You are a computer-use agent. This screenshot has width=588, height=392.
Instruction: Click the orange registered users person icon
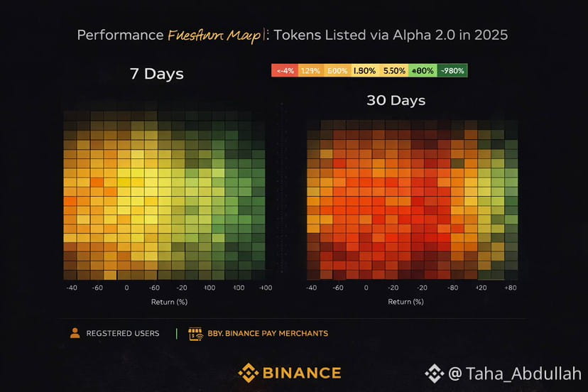tap(75, 333)
